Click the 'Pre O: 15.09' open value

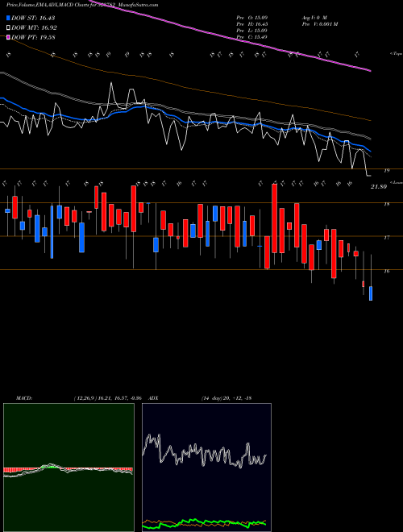pos(252,18)
